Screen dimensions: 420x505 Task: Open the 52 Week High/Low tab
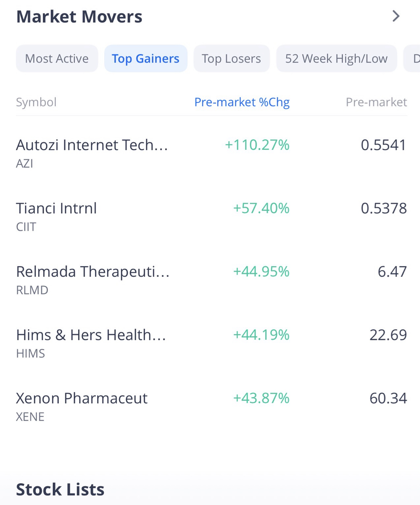pos(336,58)
